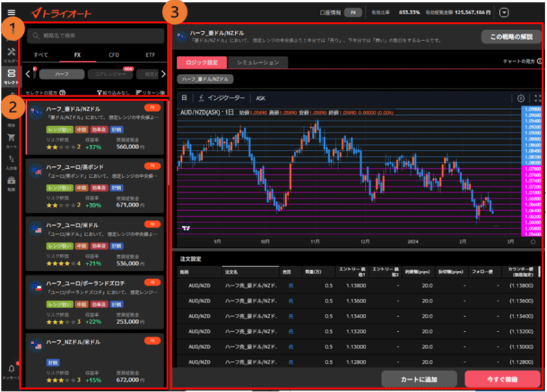Image resolution: width=547 pixels, height=392 pixels.
Task: Open the 日 timeframe selector on chart
Action: [184, 98]
